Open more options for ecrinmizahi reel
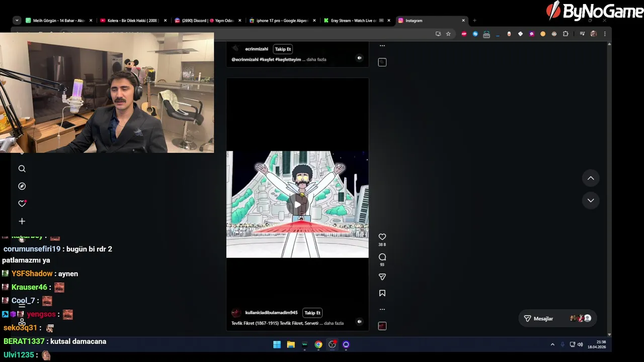Image resolution: width=644 pixels, height=362 pixels. pos(382,46)
